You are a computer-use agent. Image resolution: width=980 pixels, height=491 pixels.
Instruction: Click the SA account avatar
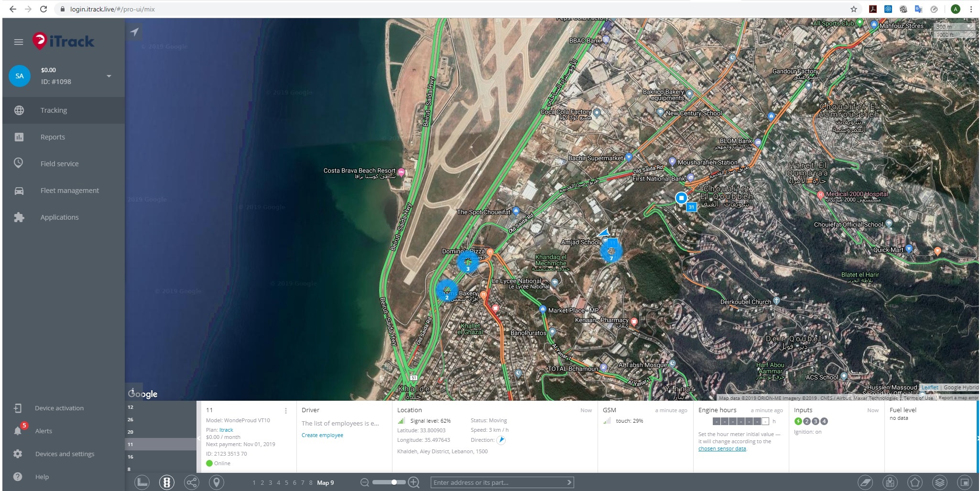[x=20, y=76]
